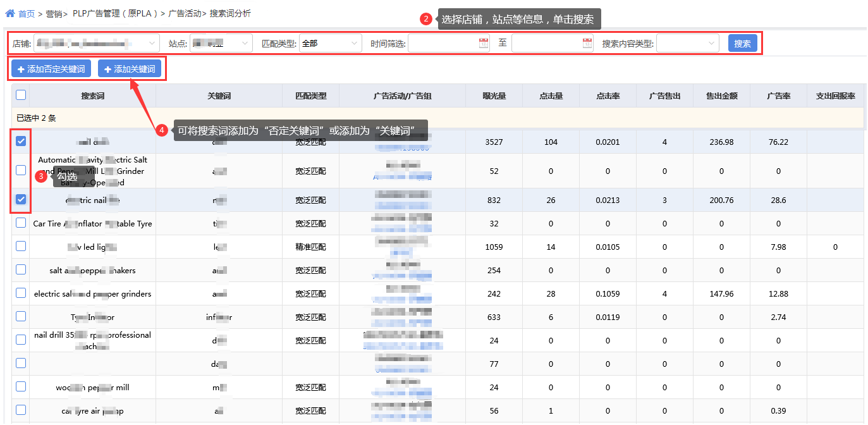Check the nail drill professional machine row
Viewport: 868px width, 425px height.
(21, 340)
